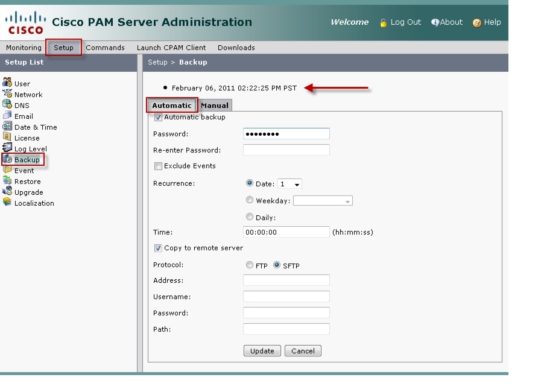The height and width of the screenshot is (392, 544).
Task: Click the User icon in Setup List
Action: point(7,82)
